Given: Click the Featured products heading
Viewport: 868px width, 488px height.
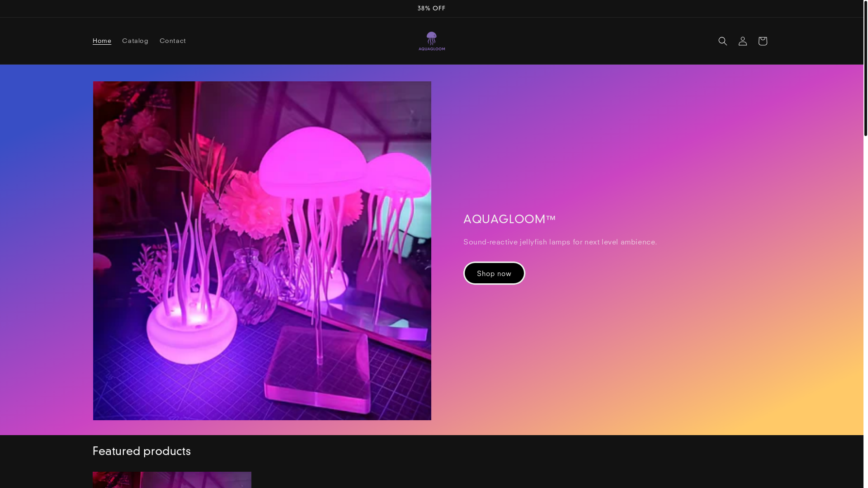Looking at the screenshot, I should tap(142, 451).
